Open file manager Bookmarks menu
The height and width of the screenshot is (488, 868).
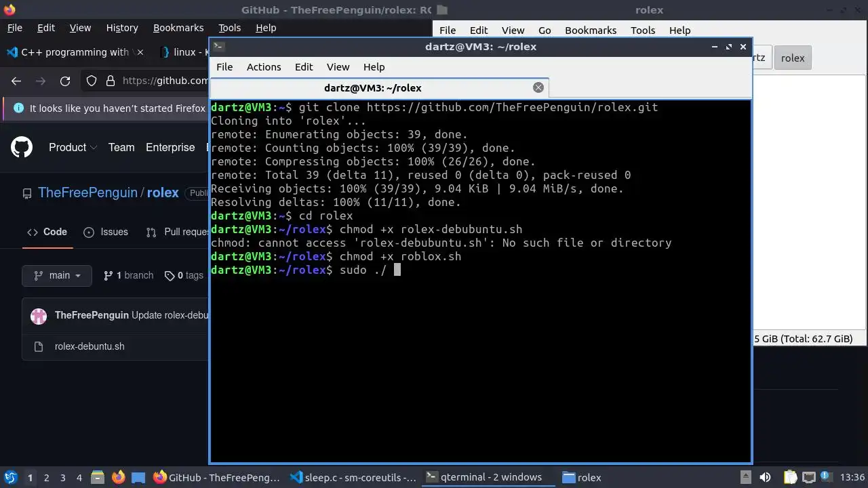(x=591, y=30)
